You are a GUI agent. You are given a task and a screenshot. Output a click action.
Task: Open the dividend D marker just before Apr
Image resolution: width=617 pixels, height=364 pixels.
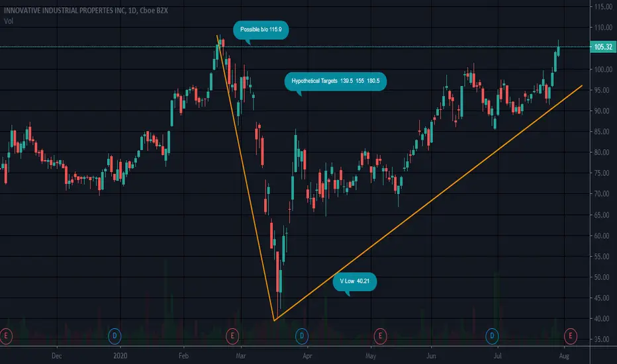pos(302,336)
